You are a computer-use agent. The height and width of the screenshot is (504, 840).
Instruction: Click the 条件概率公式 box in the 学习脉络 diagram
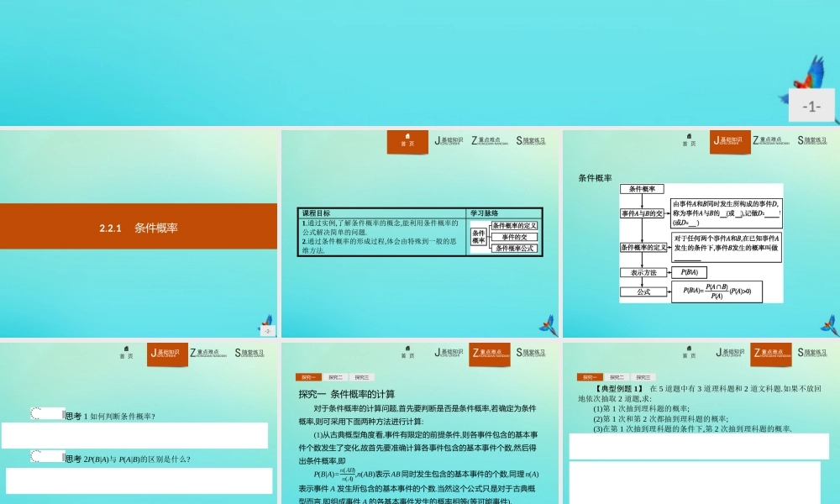(514, 249)
